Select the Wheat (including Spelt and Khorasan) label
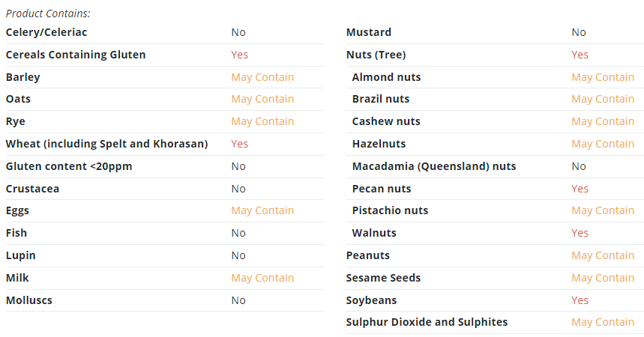The width and height of the screenshot is (644, 337). 106,144
